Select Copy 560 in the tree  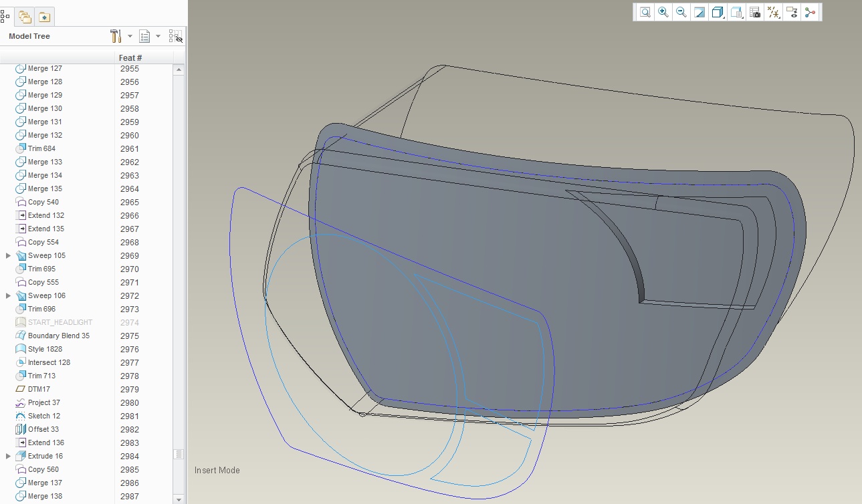tap(43, 469)
